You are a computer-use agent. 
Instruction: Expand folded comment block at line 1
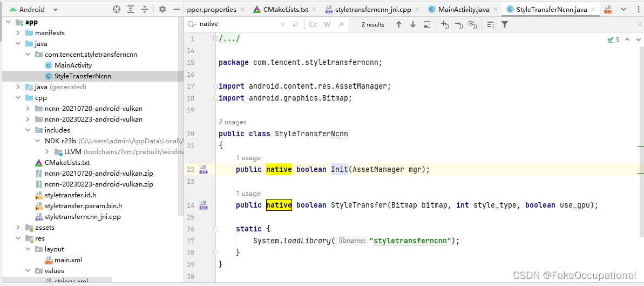(215, 39)
